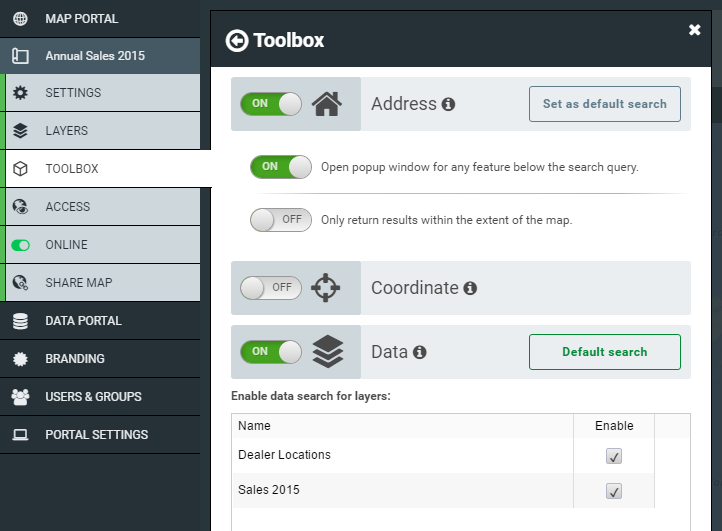Click the Settings gear icon in sidebar
Image resolution: width=722 pixels, height=531 pixels.
coord(20,93)
